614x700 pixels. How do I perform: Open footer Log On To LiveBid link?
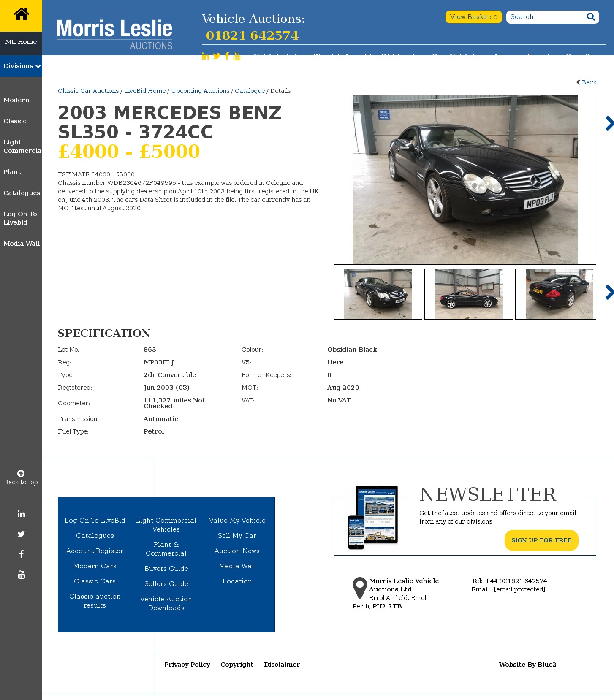click(x=95, y=521)
